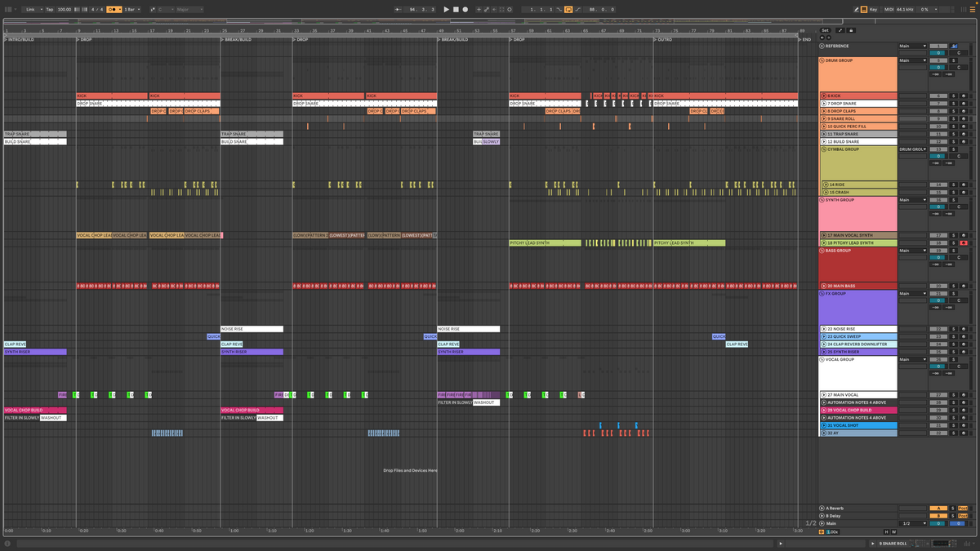Fold the SYNTH GROUP track

(823, 200)
